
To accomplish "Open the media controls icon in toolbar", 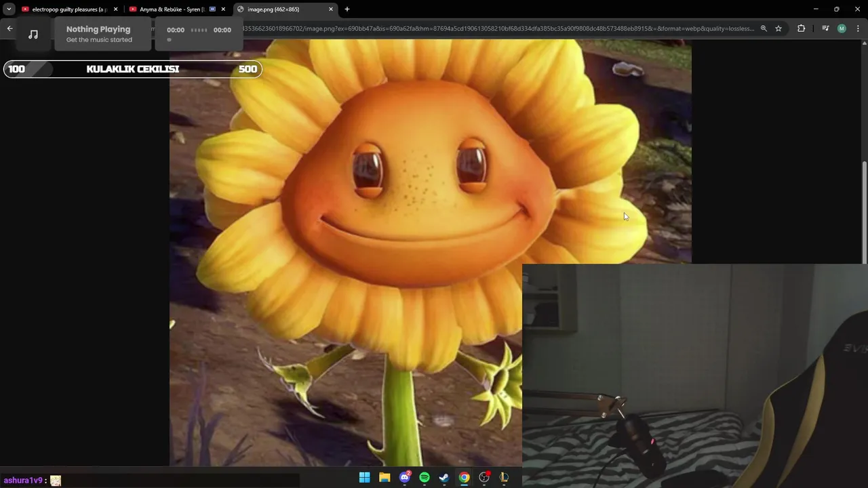I will click(825, 28).
